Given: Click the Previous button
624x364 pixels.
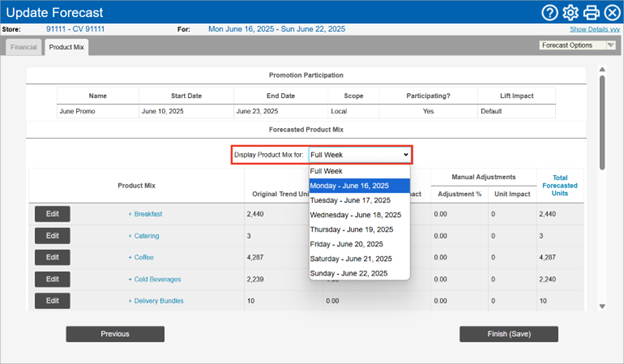Looking at the screenshot, I should pyautogui.click(x=115, y=334).
